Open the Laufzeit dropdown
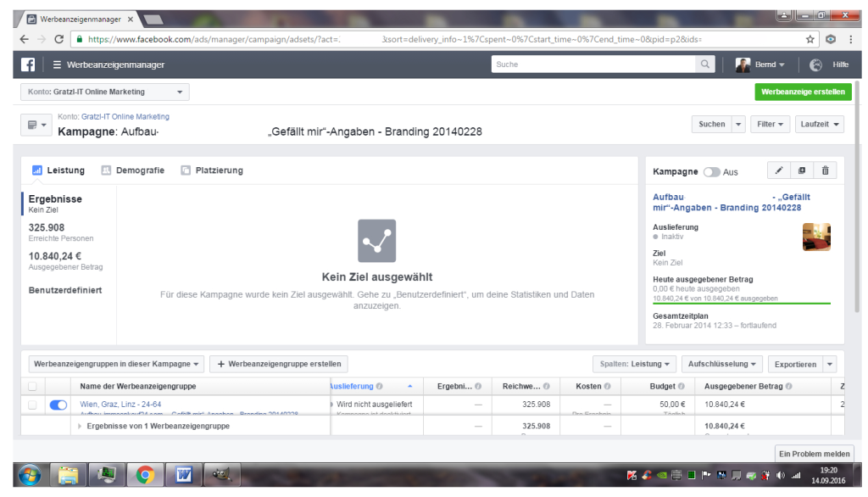The height and width of the screenshot is (497, 868). pos(821,124)
